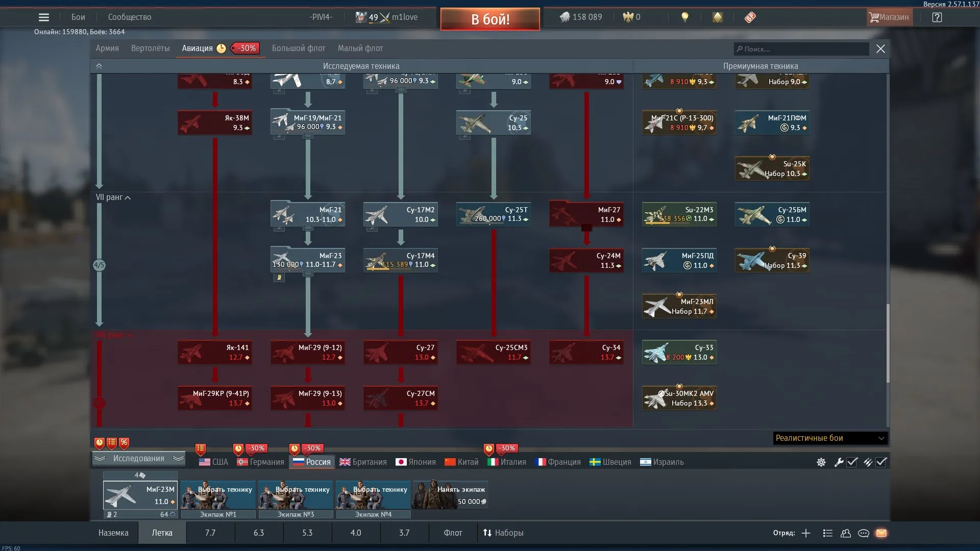Click the rank VII 4/5 progress marker
The width and height of the screenshot is (980, 551).
99,265
